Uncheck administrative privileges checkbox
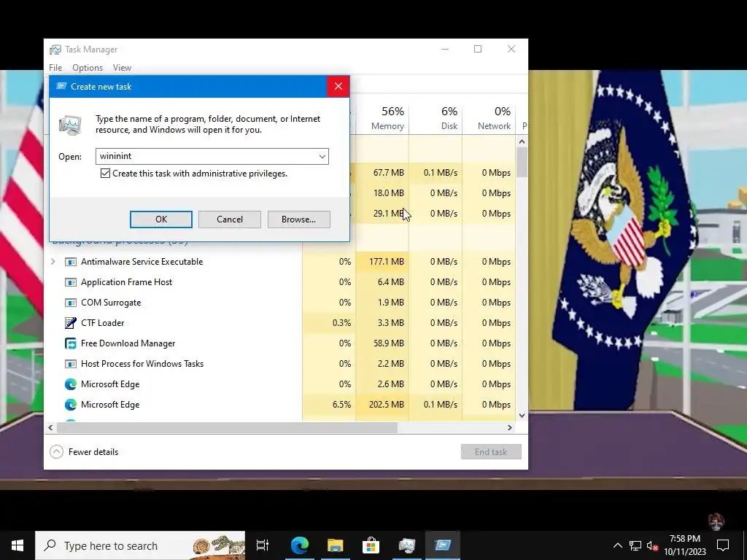The image size is (747, 560). click(x=105, y=174)
